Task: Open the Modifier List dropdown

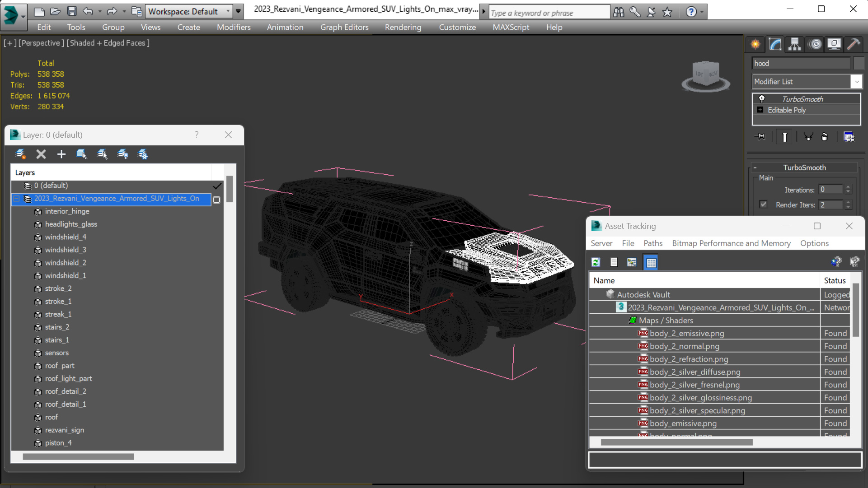Action: coord(807,82)
